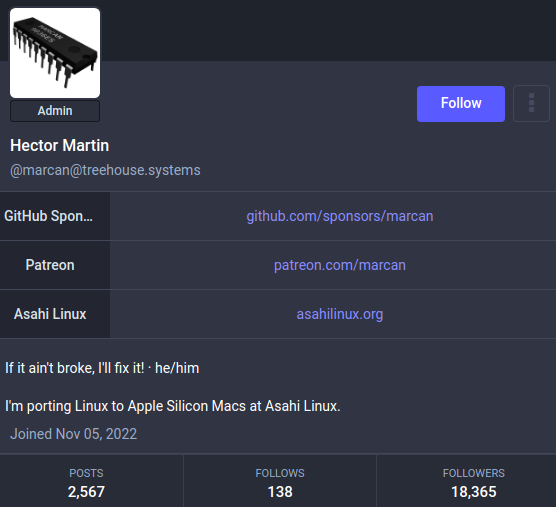Select the Hector Martin display name

coord(60,145)
